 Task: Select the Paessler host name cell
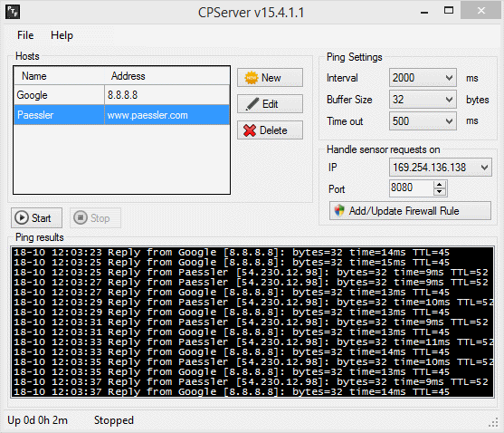pyautogui.click(x=59, y=115)
